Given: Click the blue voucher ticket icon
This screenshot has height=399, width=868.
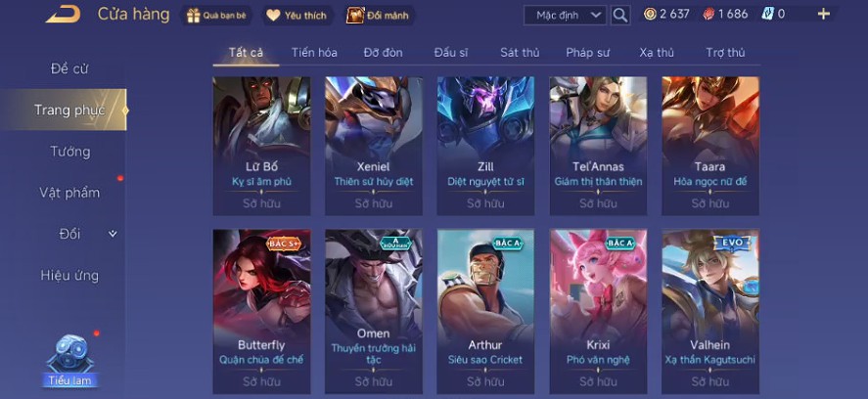Looking at the screenshot, I should [x=767, y=15].
